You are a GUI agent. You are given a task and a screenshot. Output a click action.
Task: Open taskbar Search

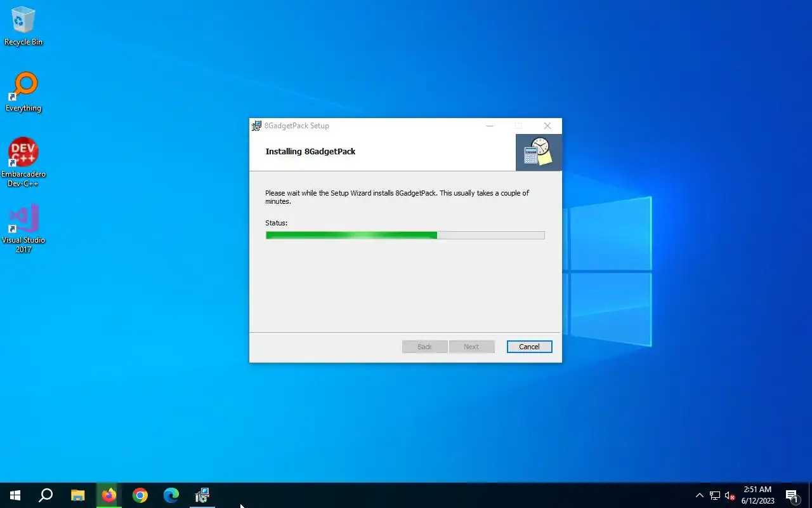click(x=46, y=495)
